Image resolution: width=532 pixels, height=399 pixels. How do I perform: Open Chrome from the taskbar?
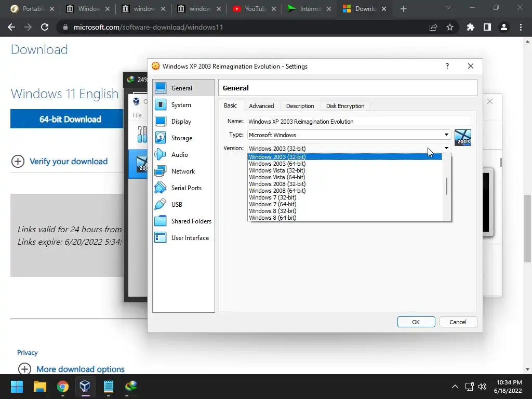[63, 387]
